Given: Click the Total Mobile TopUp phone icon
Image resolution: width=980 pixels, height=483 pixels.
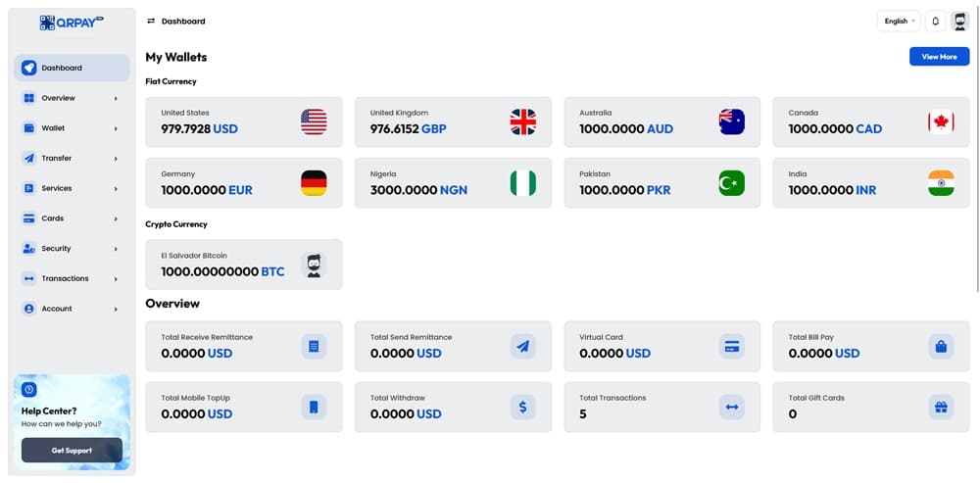Looking at the screenshot, I should click(314, 407).
